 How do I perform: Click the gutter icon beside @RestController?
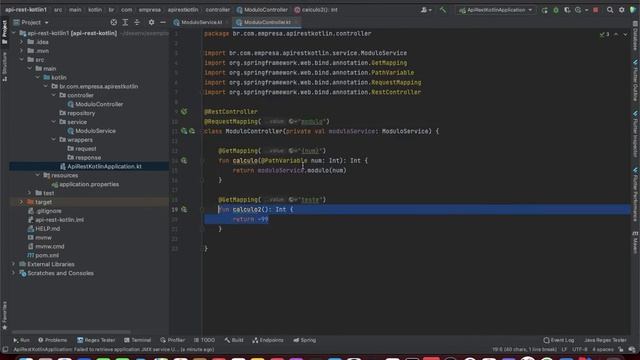point(184,111)
